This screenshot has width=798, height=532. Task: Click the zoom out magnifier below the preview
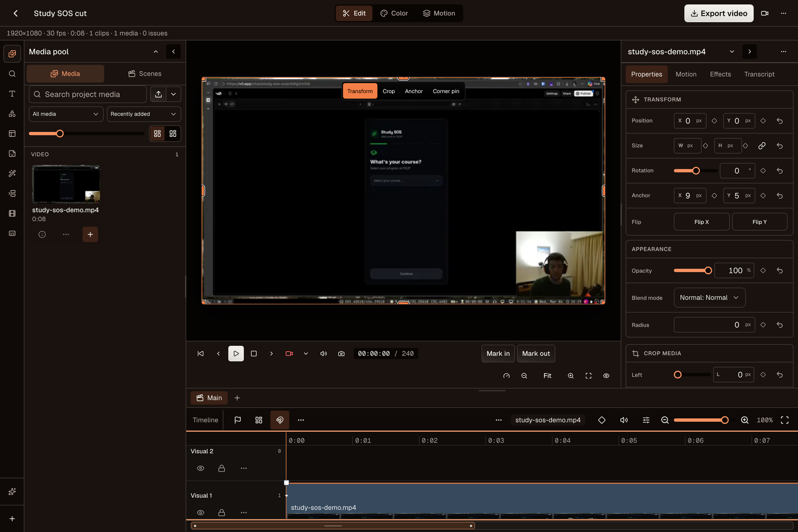[x=524, y=376]
